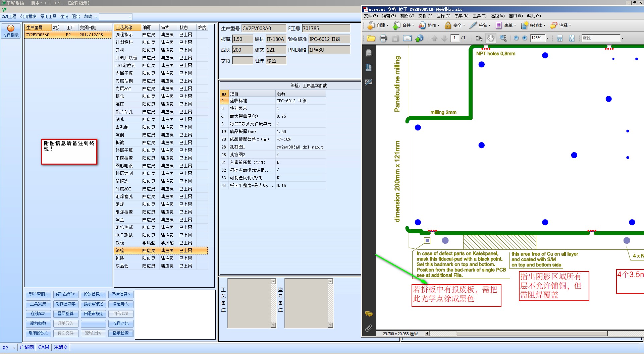
Task: Click the Acrobat open file folder icon
Action: [x=371, y=38]
